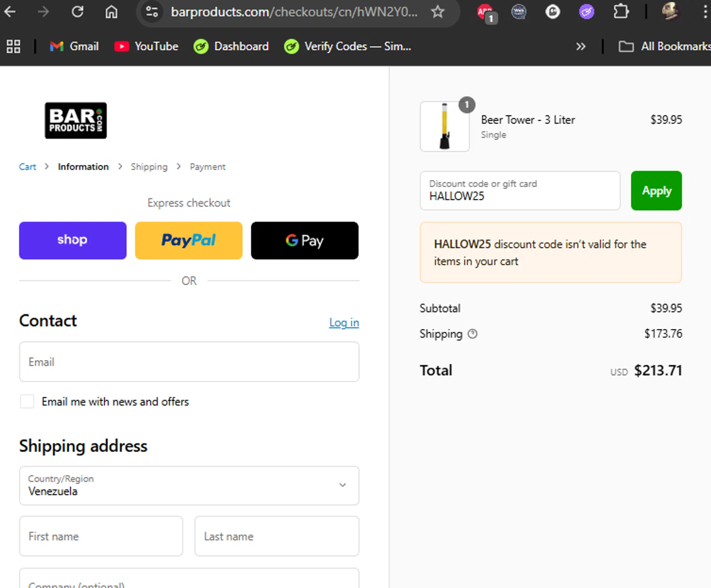Click the Beer Tower - 3 Liter title

pos(528,120)
